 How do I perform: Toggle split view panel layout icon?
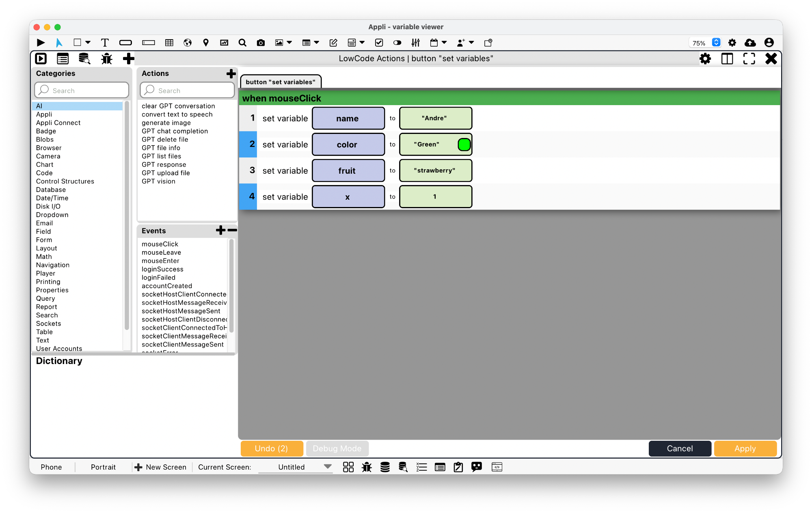click(727, 59)
